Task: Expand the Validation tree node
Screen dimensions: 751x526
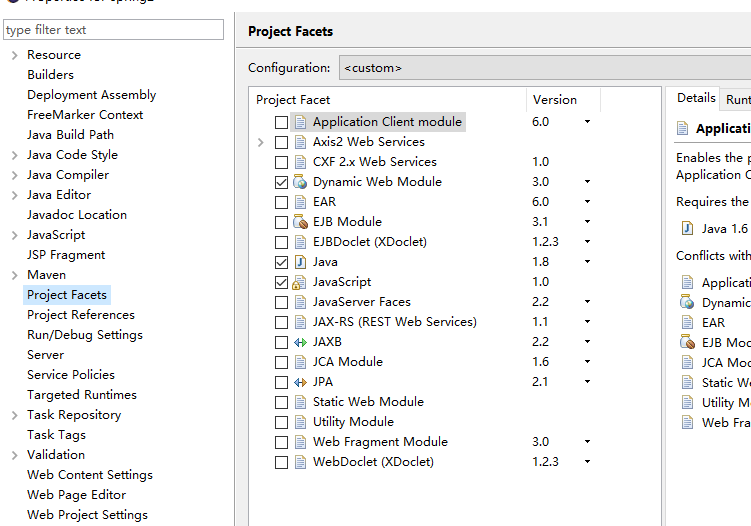Action: coord(15,455)
